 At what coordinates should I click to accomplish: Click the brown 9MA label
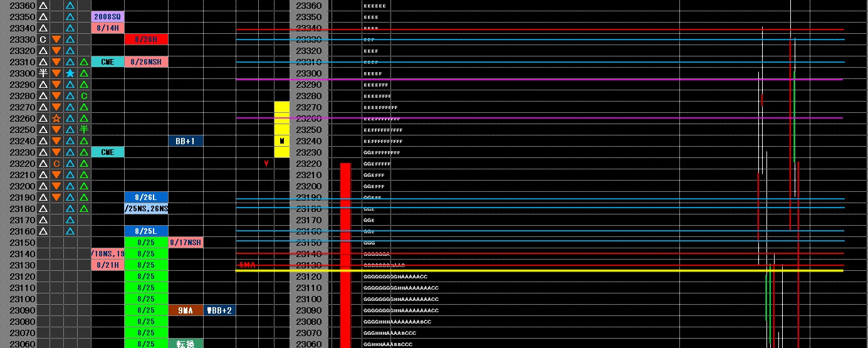(x=186, y=310)
